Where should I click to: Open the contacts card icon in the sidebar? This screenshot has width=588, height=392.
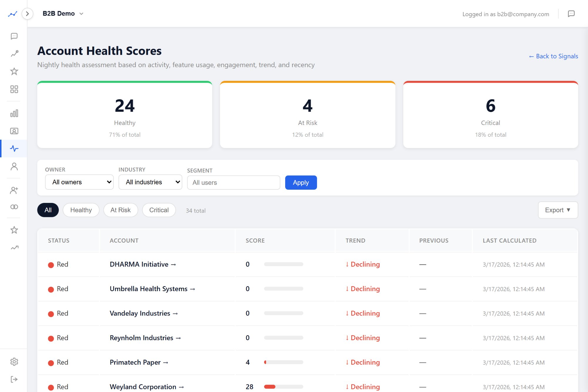click(x=14, y=131)
